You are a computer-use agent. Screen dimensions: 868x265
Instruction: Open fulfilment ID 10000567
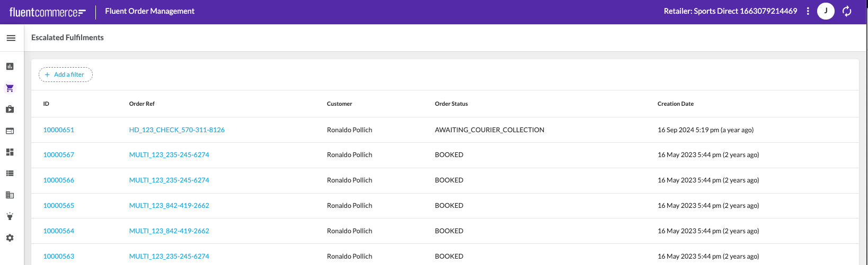click(59, 155)
